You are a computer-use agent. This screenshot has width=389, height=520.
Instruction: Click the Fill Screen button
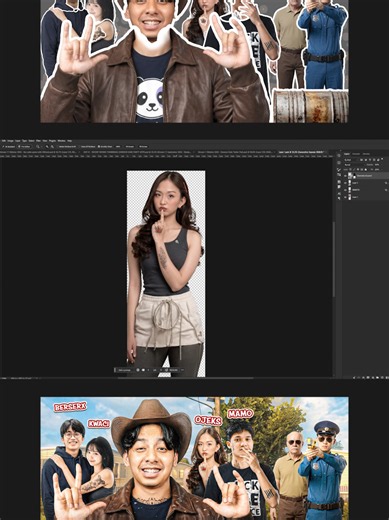coord(143,147)
